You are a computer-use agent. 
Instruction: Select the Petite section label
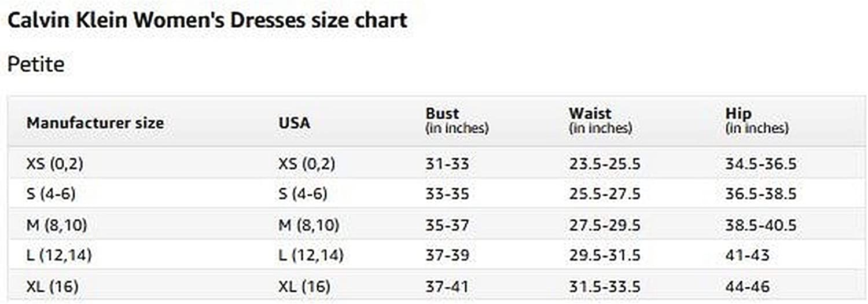pos(36,64)
